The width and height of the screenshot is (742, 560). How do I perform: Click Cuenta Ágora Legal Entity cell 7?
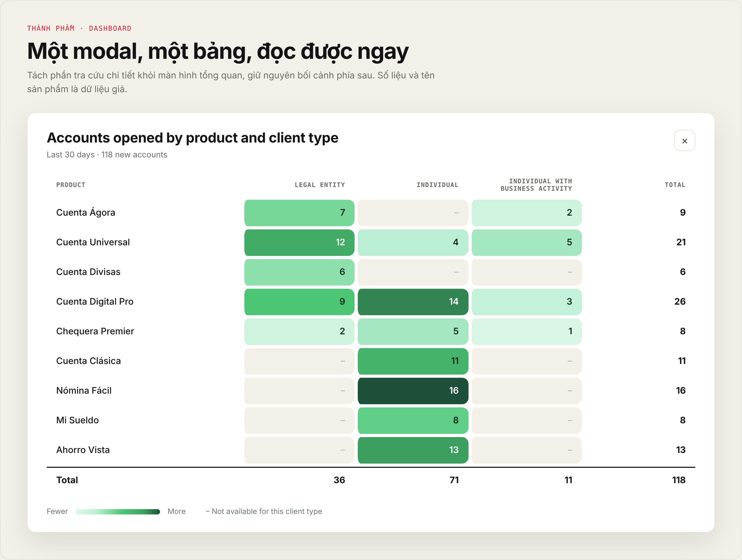pyautogui.click(x=299, y=213)
